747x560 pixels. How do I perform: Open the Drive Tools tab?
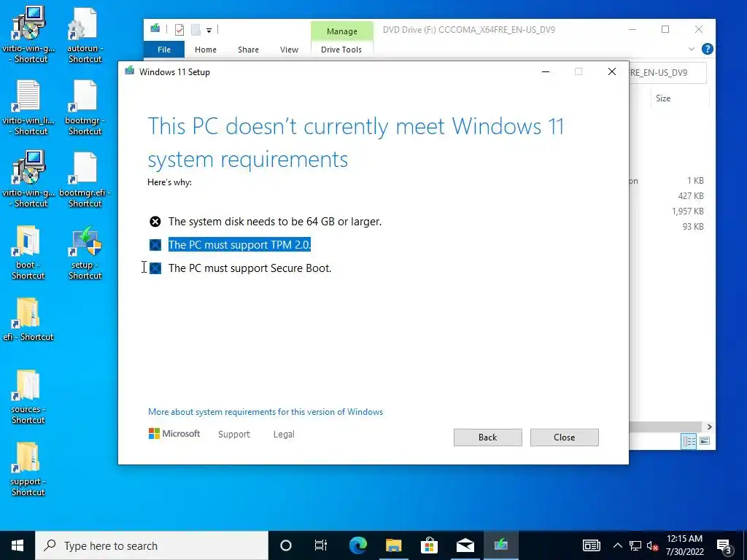[x=341, y=50]
